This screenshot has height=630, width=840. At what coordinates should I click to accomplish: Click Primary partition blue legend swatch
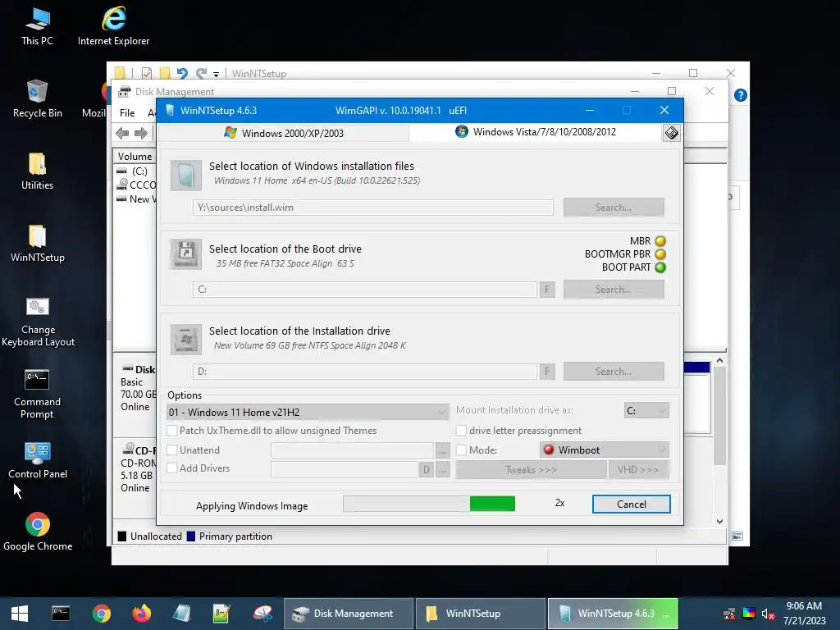(190, 536)
